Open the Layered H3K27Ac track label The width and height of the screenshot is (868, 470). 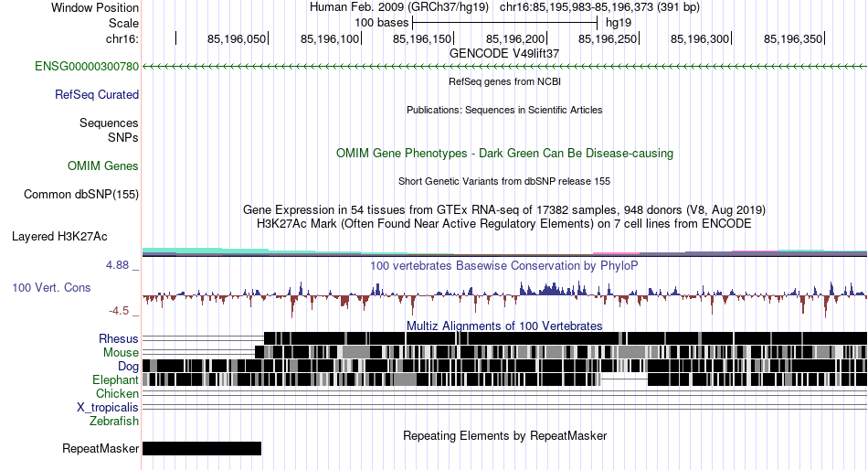pyautogui.click(x=59, y=237)
